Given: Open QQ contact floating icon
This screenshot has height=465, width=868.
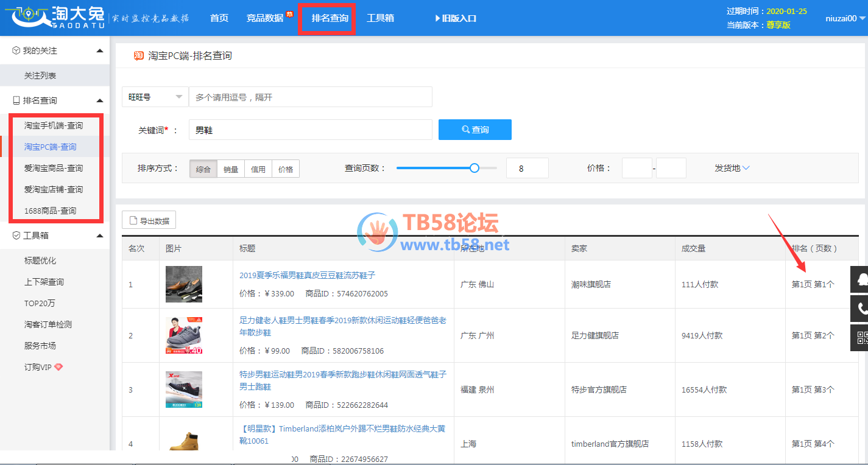Looking at the screenshot, I should pyautogui.click(x=859, y=279).
